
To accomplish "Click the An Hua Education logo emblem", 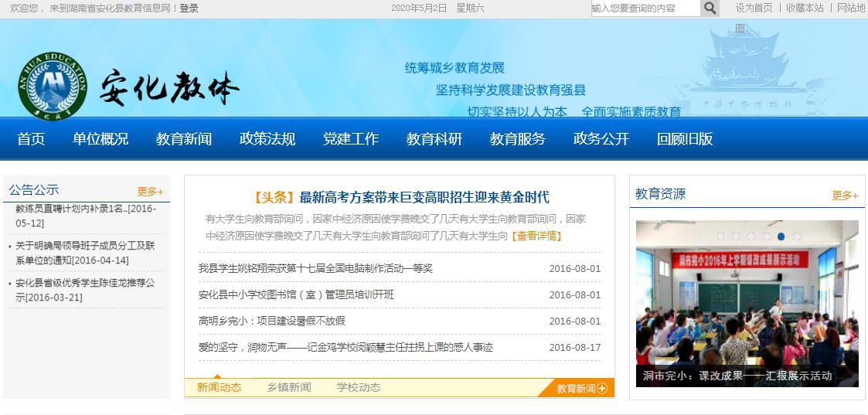I will [x=52, y=84].
